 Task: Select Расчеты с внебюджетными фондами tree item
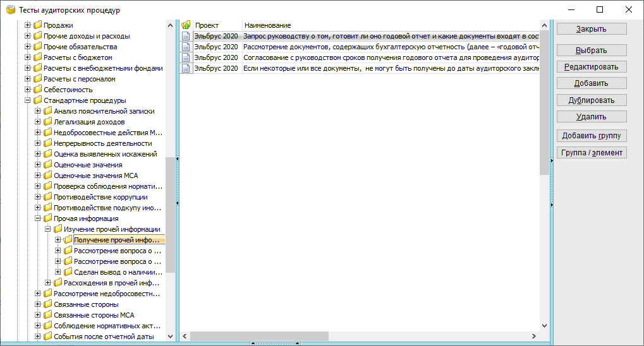pyautogui.click(x=103, y=68)
